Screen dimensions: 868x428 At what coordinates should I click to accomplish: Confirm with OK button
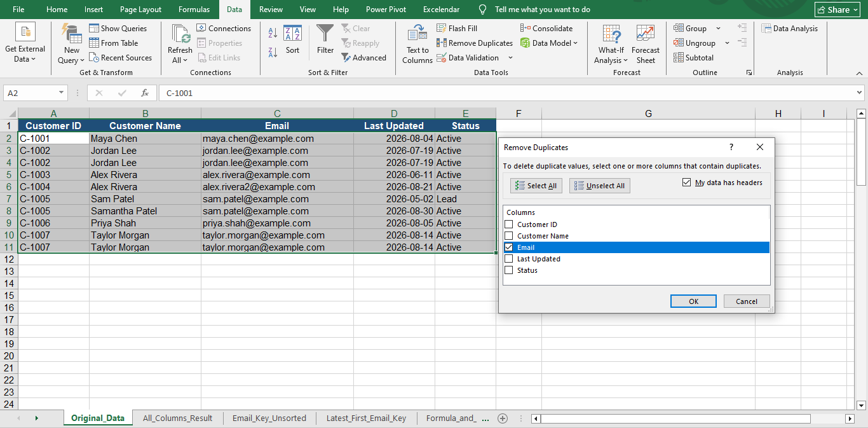point(693,301)
